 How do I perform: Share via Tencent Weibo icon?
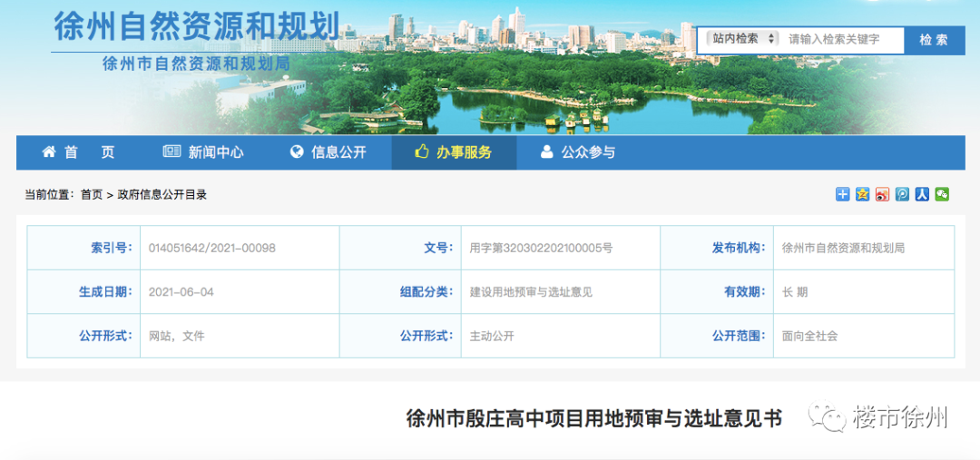pos(902,194)
